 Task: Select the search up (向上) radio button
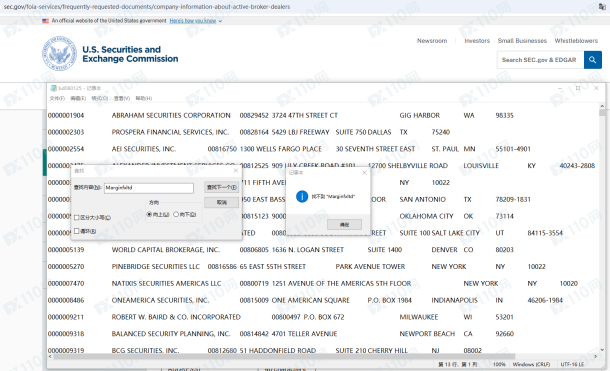click(x=149, y=214)
